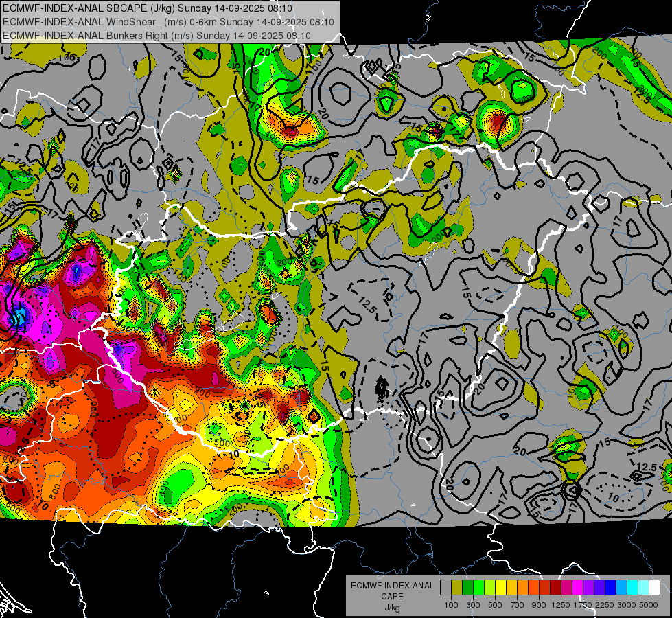Viewport: 672px width, 618px height.
Task: Click the J/kg unit label in legend
Action: tap(392, 608)
